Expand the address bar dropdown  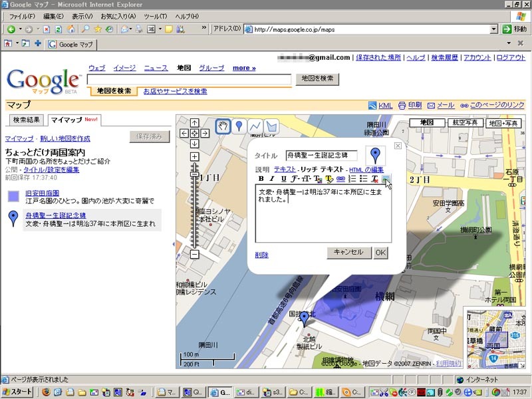(x=493, y=29)
